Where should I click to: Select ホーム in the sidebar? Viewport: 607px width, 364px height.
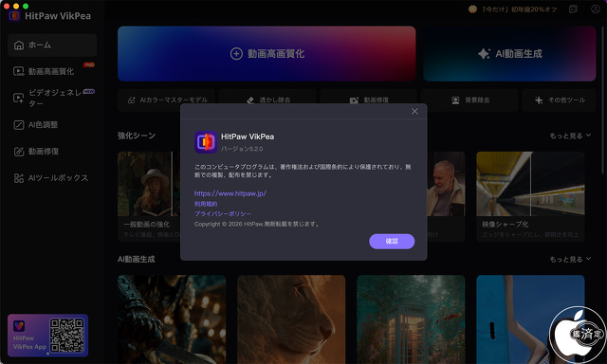[52, 45]
